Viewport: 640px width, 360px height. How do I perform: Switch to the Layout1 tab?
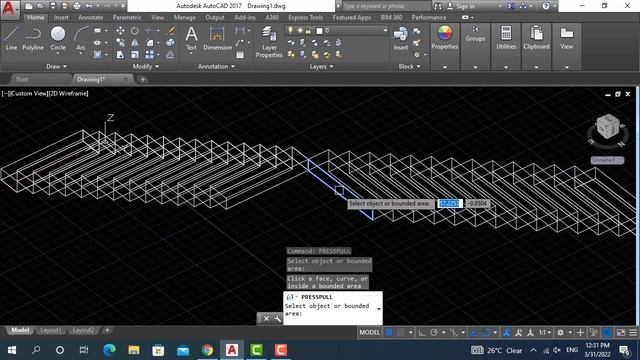pyautogui.click(x=51, y=330)
